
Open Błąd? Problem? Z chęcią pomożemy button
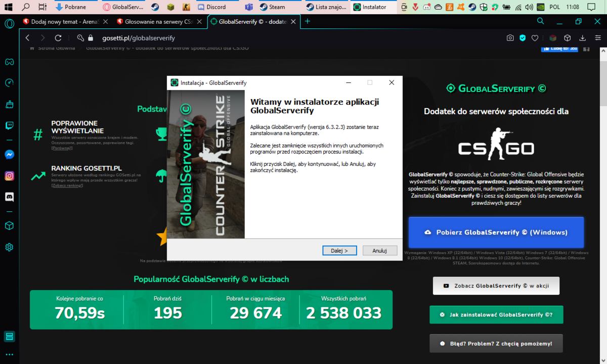point(496,343)
